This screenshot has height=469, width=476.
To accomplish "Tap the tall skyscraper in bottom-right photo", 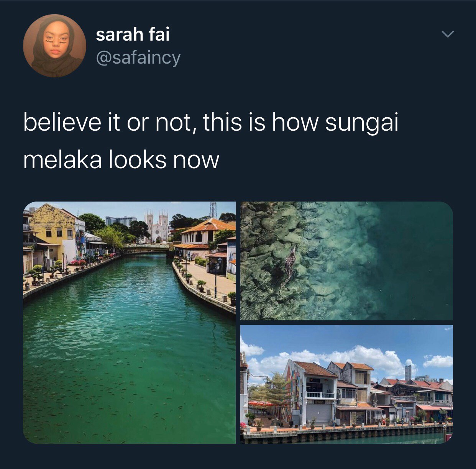I will 409,372.
